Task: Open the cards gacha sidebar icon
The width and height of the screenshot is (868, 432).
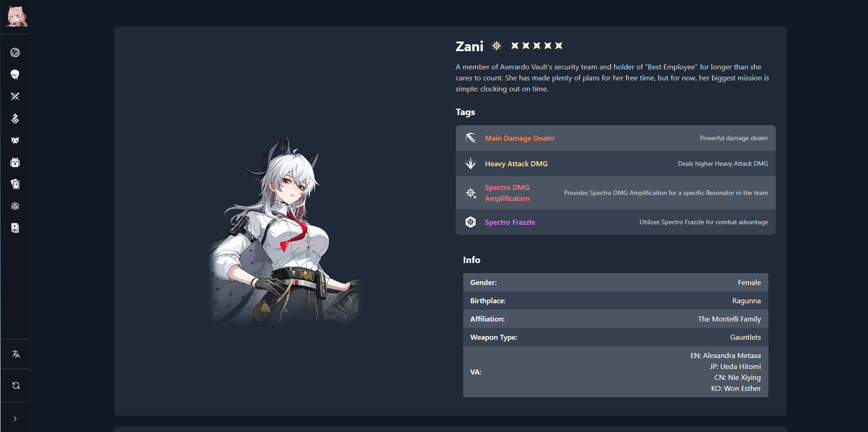Action: coord(15,184)
